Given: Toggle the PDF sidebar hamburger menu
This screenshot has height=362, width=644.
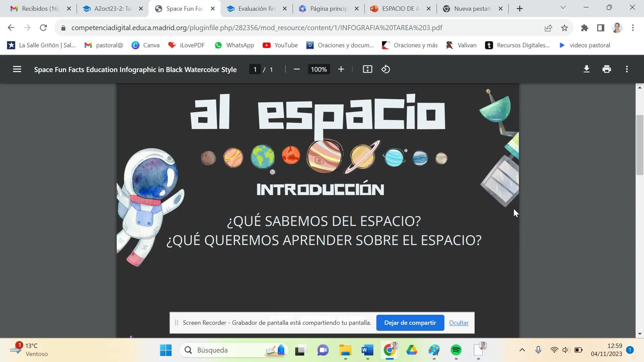Looking at the screenshot, I should pyautogui.click(x=17, y=69).
